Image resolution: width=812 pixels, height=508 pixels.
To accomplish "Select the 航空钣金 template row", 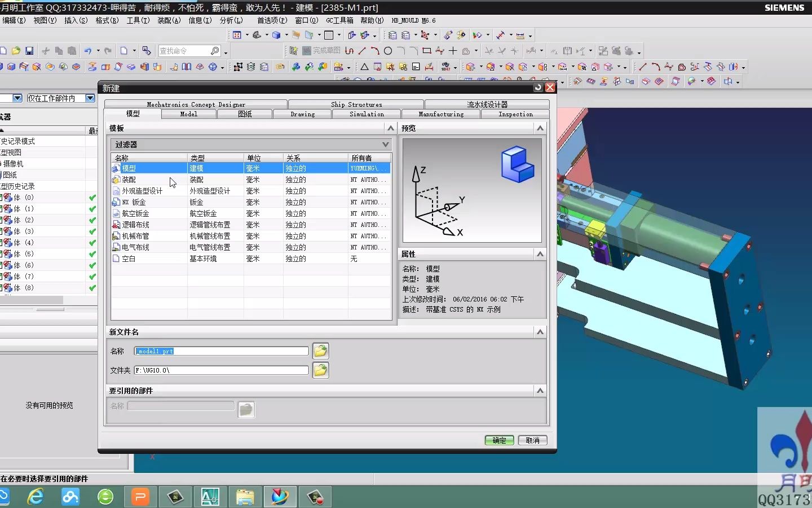I will tap(250, 213).
